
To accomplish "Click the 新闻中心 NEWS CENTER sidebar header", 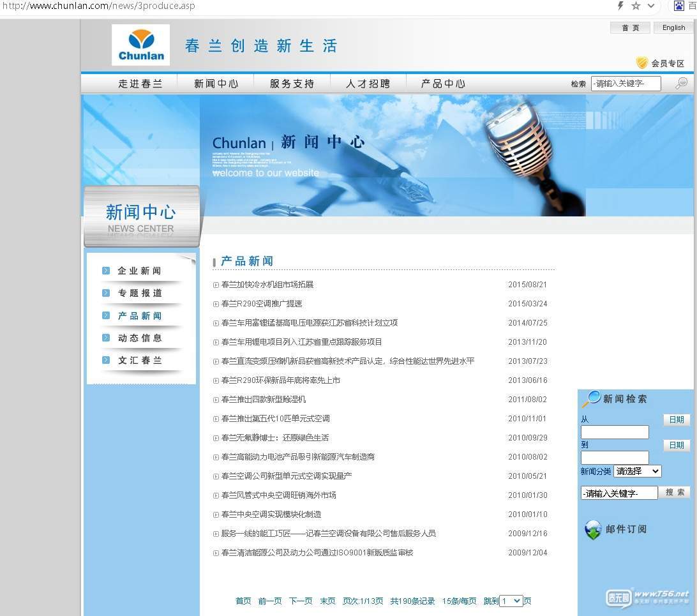I will point(141,216).
